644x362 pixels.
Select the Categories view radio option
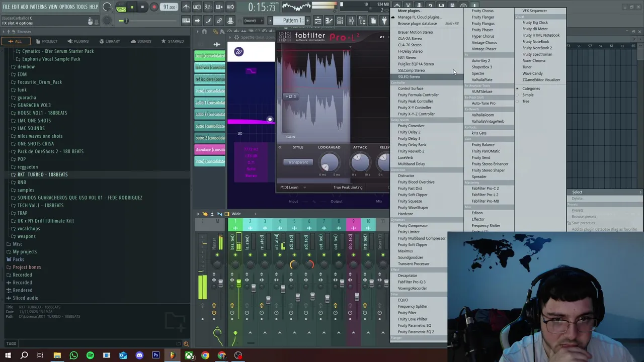tap(531, 88)
